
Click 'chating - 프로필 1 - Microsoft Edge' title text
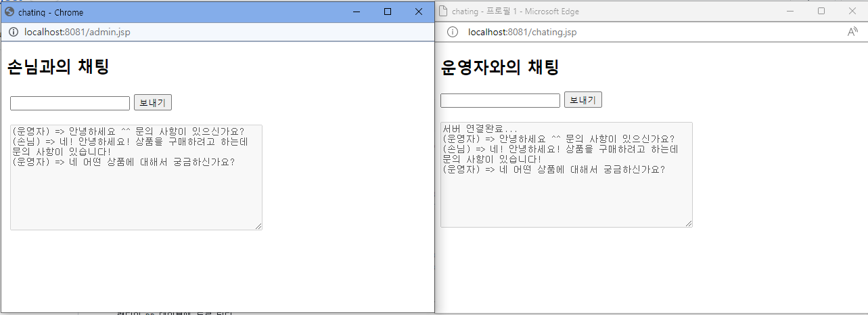(516, 12)
